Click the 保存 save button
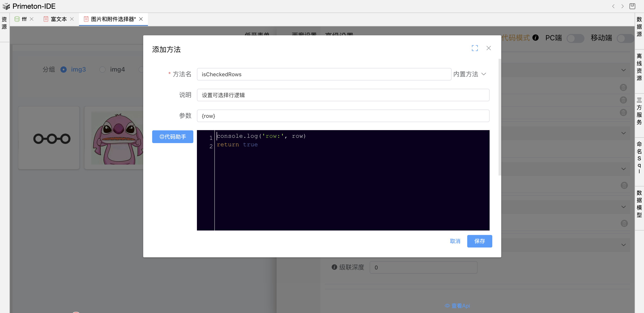This screenshot has width=644, height=313. coord(479,241)
